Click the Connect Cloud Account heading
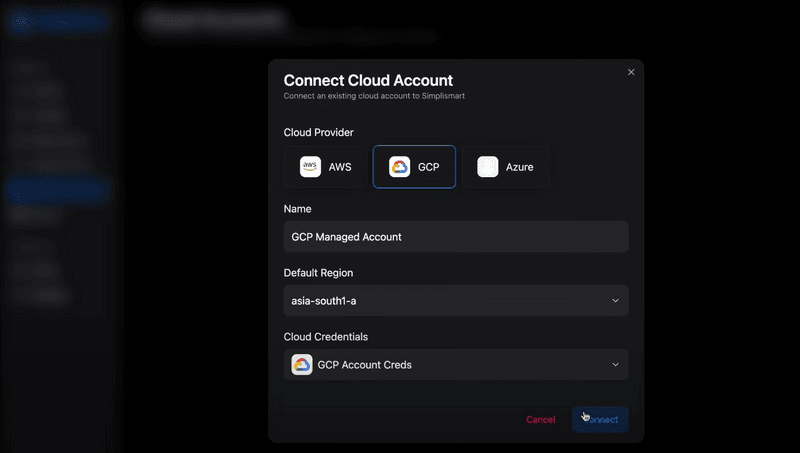The height and width of the screenshot is (453, 800). tap(368, 80)
